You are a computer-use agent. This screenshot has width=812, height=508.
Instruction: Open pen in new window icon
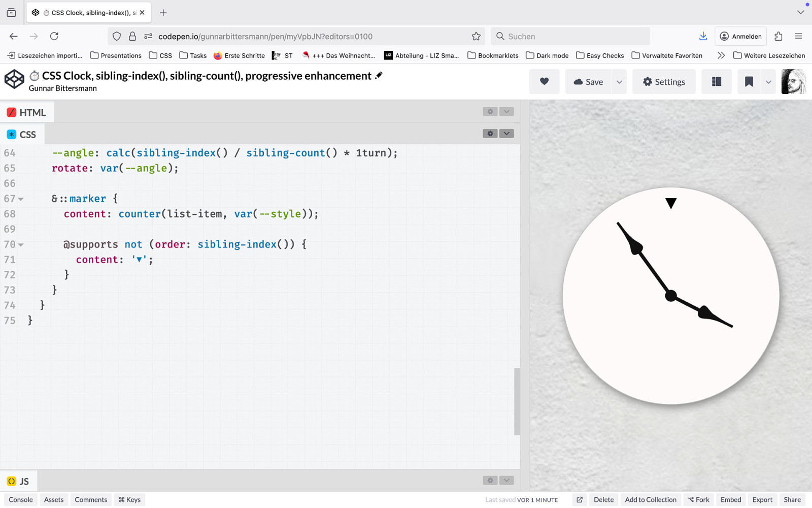click(x=580, y=500)
